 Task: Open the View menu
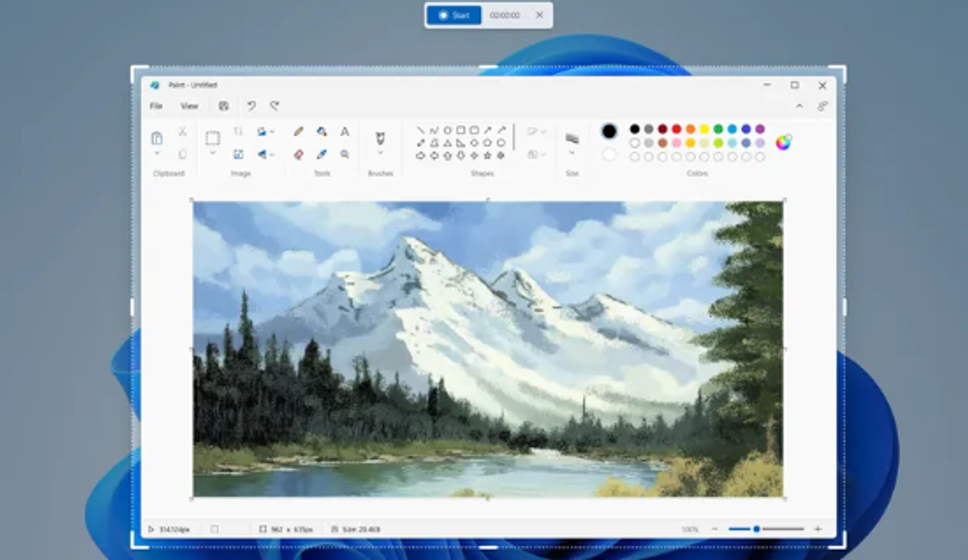click(189, 106)
